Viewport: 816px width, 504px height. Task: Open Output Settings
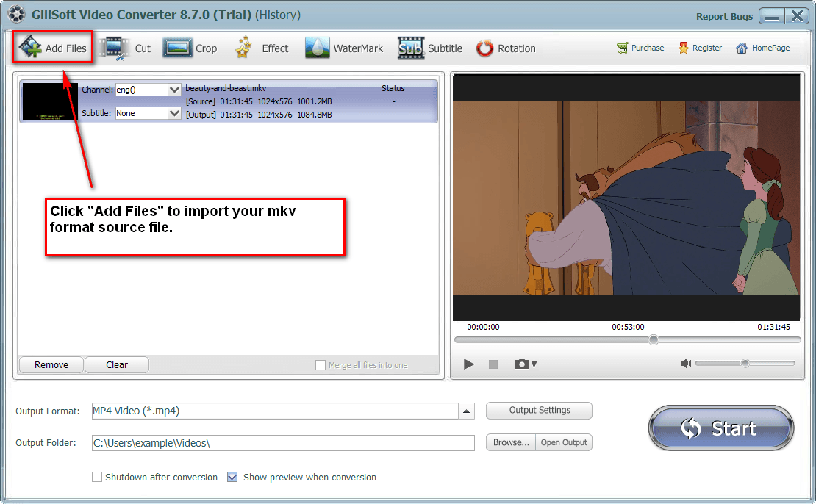click(539, 411)
